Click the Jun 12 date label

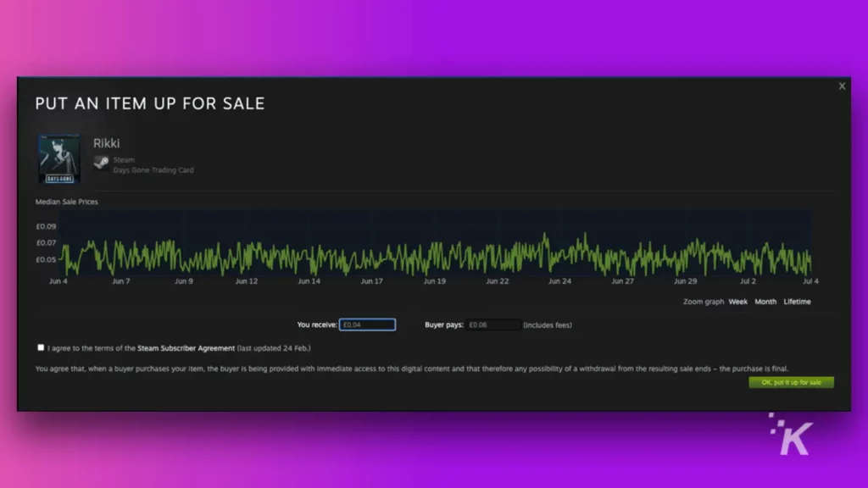[x=247, y=281]
